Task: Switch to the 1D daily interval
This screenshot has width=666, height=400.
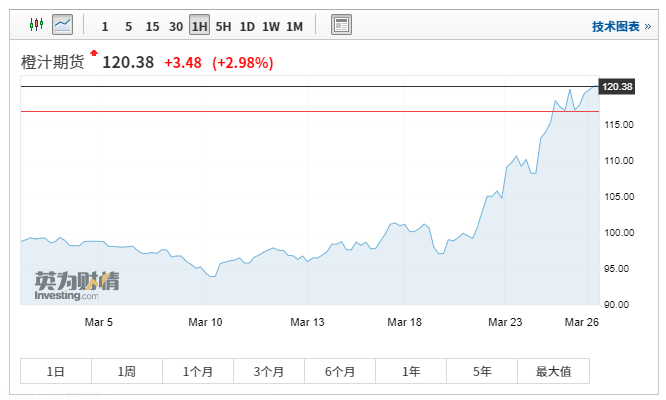Action: tap(247, 26)
